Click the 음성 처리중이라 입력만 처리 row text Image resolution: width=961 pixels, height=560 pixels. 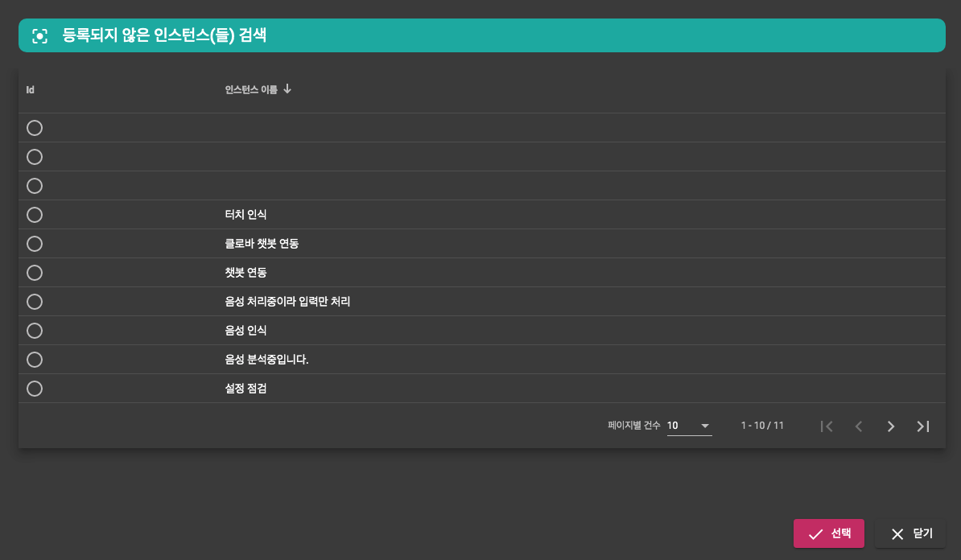287,302
